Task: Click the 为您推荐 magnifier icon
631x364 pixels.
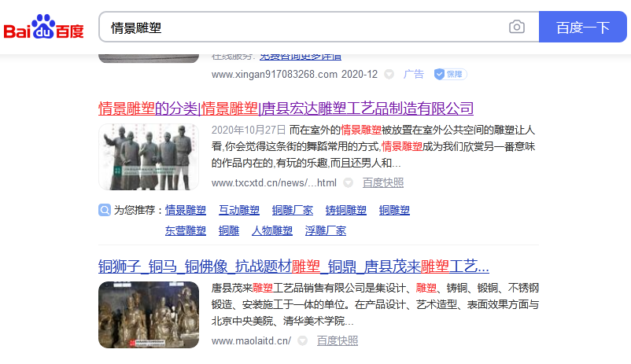Action: click(105, 210)
